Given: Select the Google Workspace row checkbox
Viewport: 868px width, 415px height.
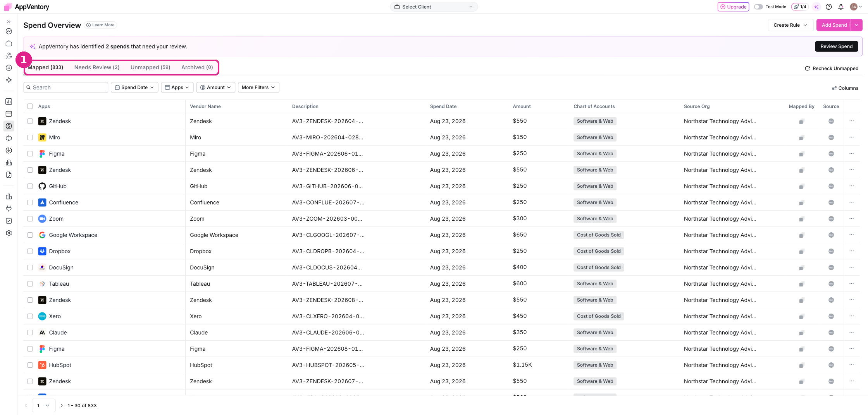Looking at the screenshot, I should click(30, 235).
